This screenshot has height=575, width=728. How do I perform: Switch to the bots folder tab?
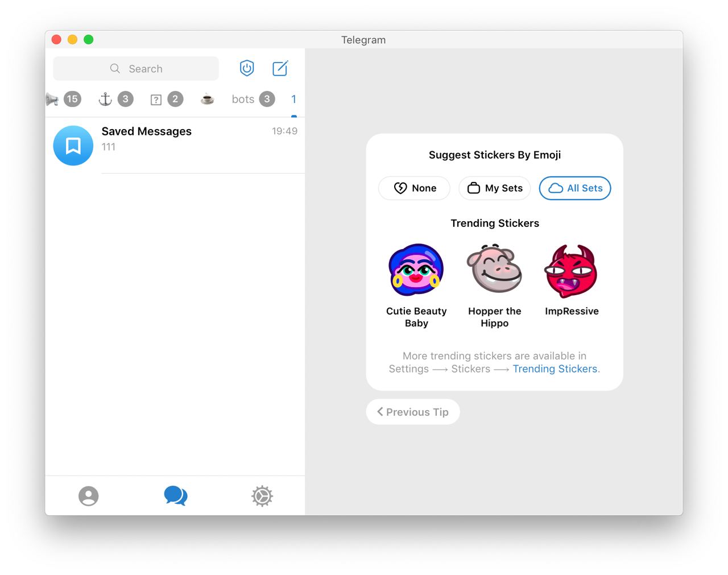(253, 99)
